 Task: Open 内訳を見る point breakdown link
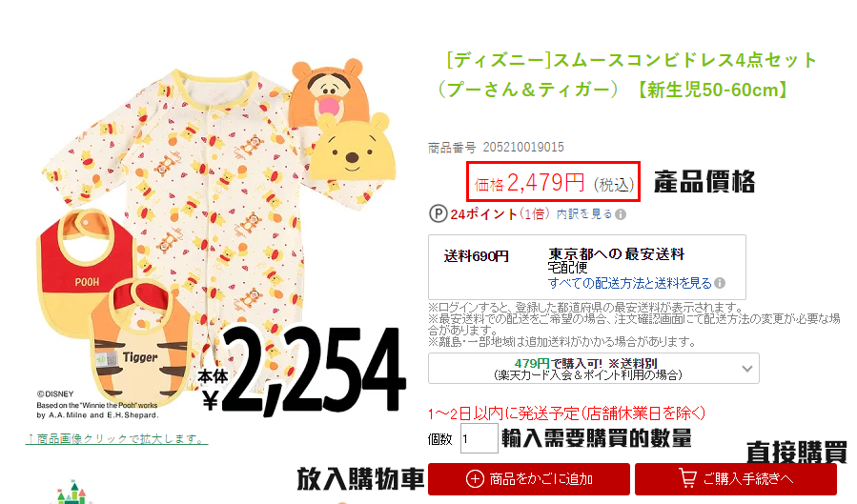point(584,214)
